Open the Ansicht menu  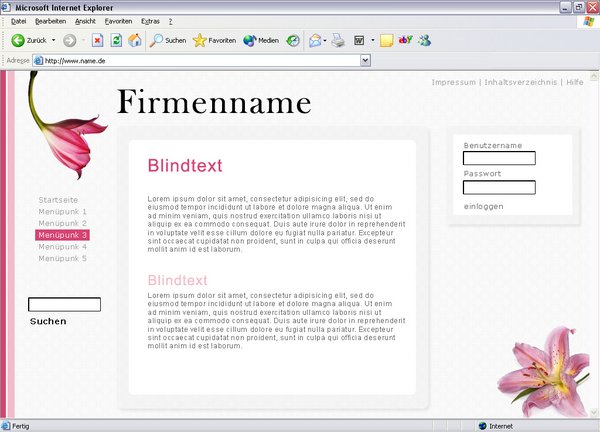pos(85,21)
